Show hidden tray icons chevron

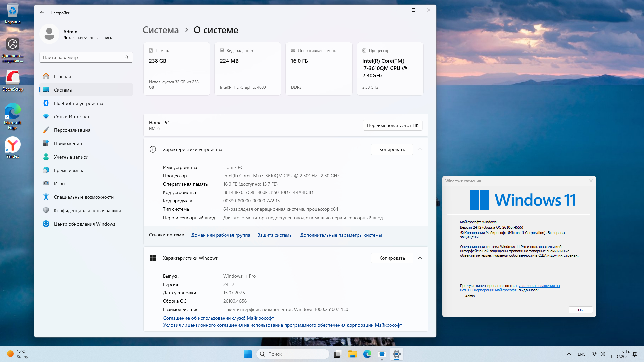click(x=569, y=354)
